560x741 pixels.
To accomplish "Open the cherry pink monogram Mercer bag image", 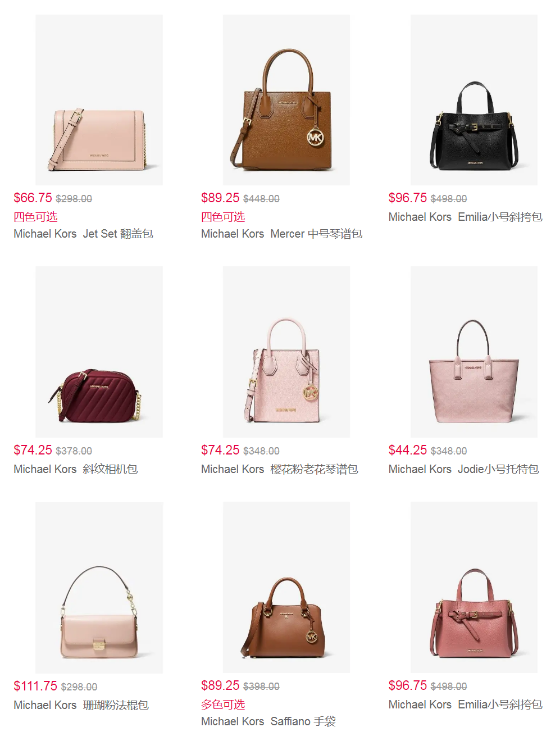I will (286, 352).
